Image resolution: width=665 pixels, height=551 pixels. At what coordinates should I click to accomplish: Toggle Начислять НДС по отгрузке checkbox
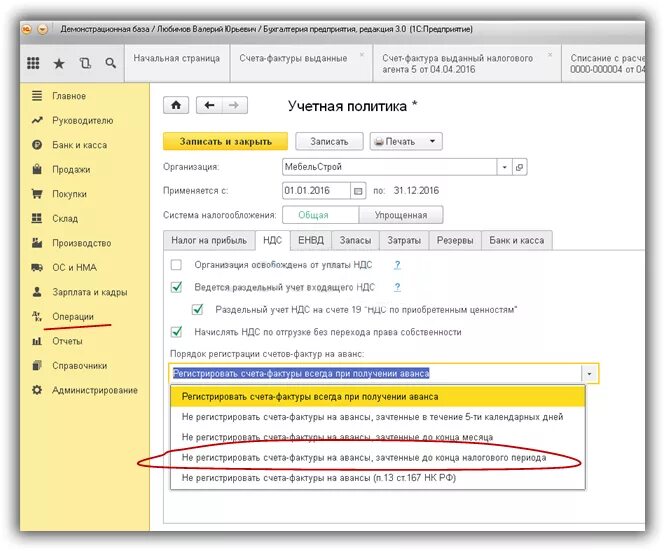[x=176, y=332]
